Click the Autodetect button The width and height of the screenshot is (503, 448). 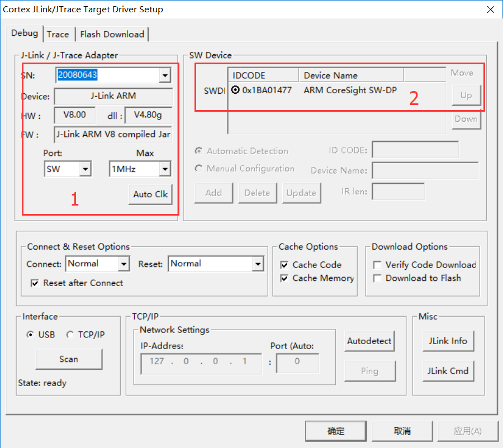tap(369, 341)
